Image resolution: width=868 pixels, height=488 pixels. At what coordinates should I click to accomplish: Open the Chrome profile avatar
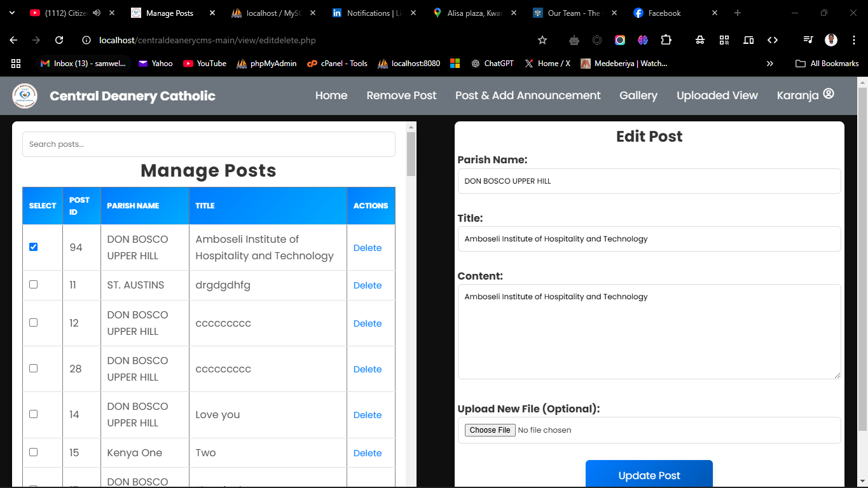tap(831, 40)
